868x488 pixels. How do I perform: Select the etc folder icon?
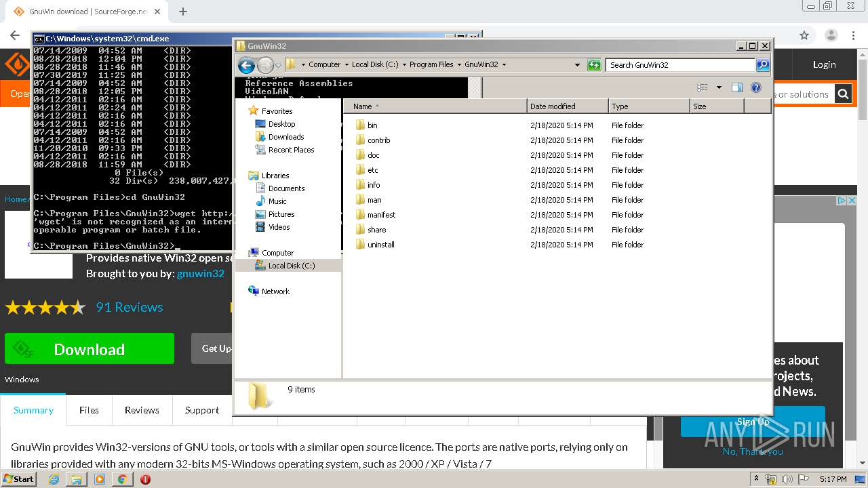point(360,170)
